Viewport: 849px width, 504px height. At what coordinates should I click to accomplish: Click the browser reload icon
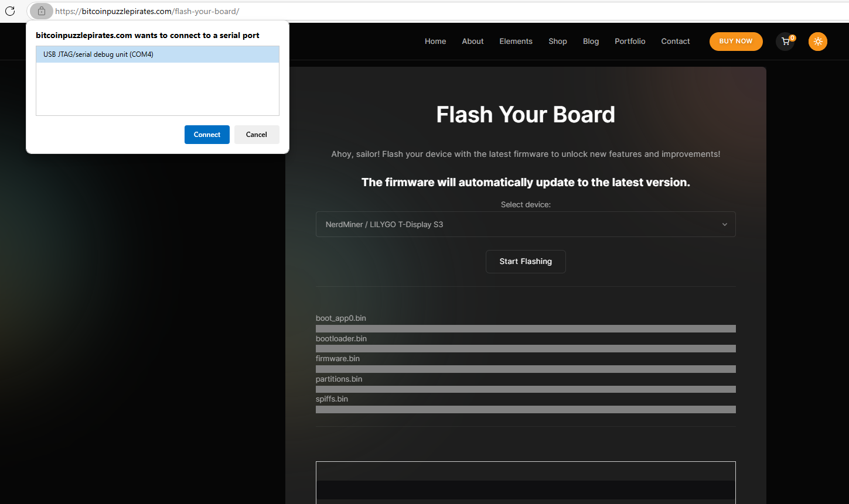click(10, 11)
